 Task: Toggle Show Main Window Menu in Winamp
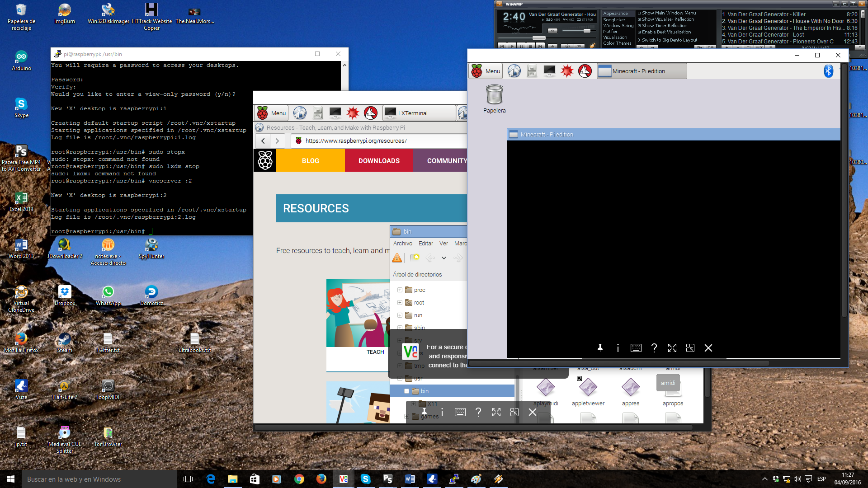(667, 13)
